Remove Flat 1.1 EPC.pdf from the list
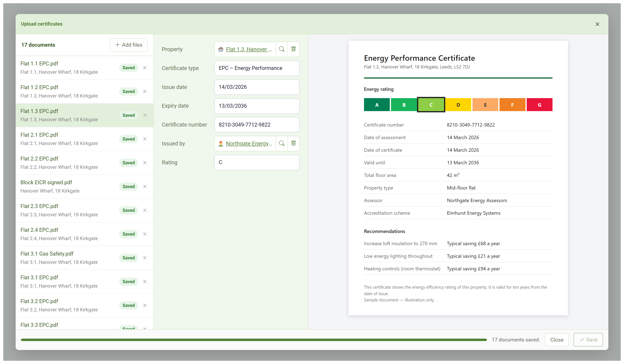The image size is (624, 364). point(145,68)
